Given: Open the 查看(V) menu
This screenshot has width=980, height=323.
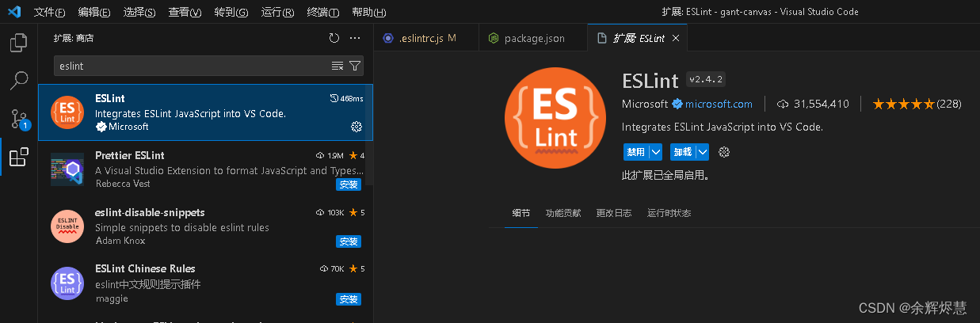Looking at the screenshot, I should pos(186,13).
